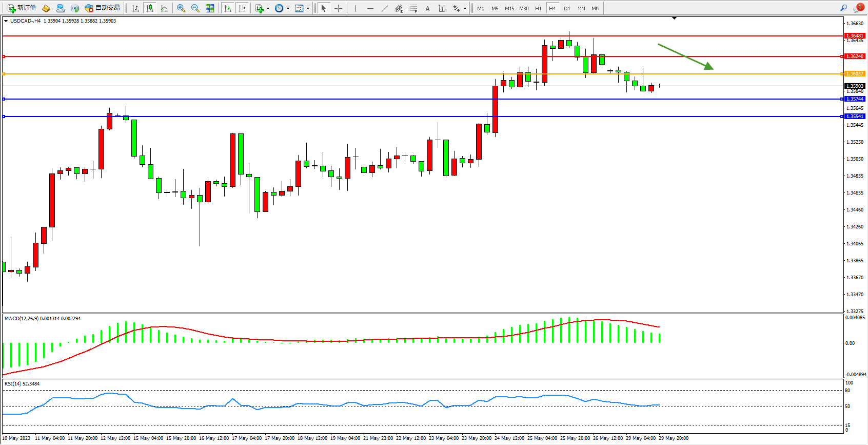868x445 pixels.
Task: Select the trendline drawing tool
Action: [385, 8]
